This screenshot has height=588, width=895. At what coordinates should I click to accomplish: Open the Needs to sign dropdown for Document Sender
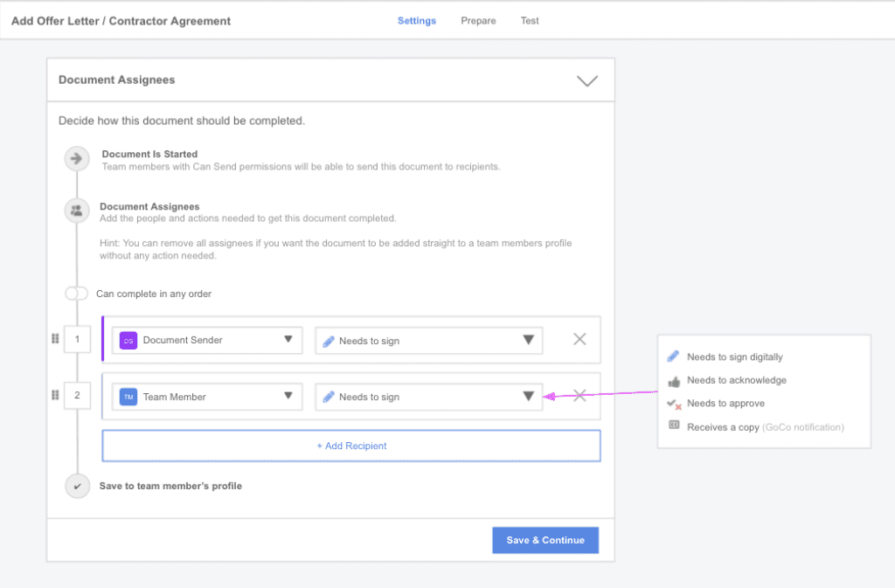point(428,341)
